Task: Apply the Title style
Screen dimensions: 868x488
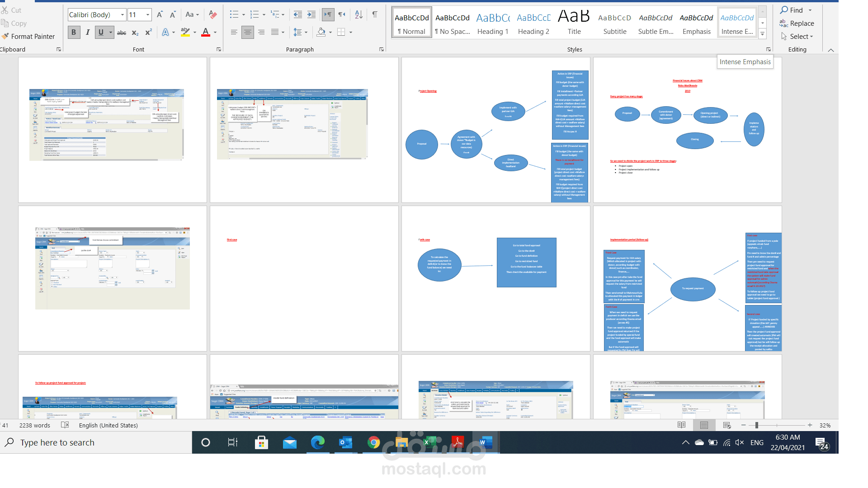Action: [574, 22]
